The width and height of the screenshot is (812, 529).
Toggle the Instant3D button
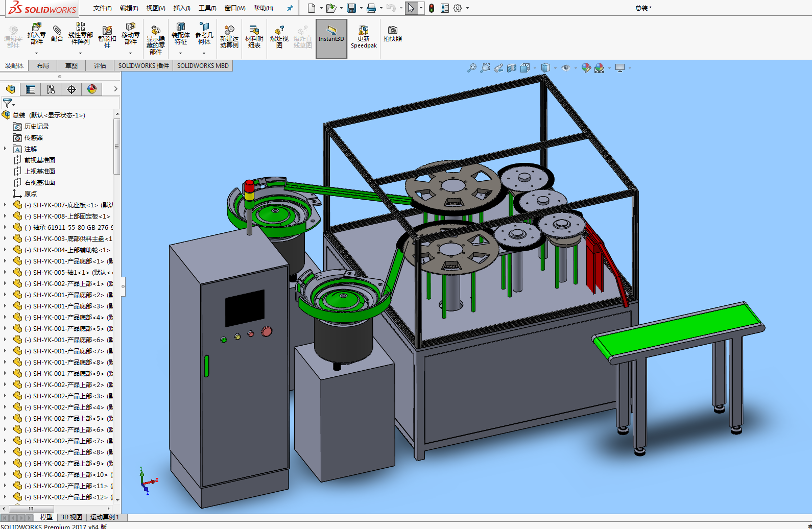(x=331, y=37)
